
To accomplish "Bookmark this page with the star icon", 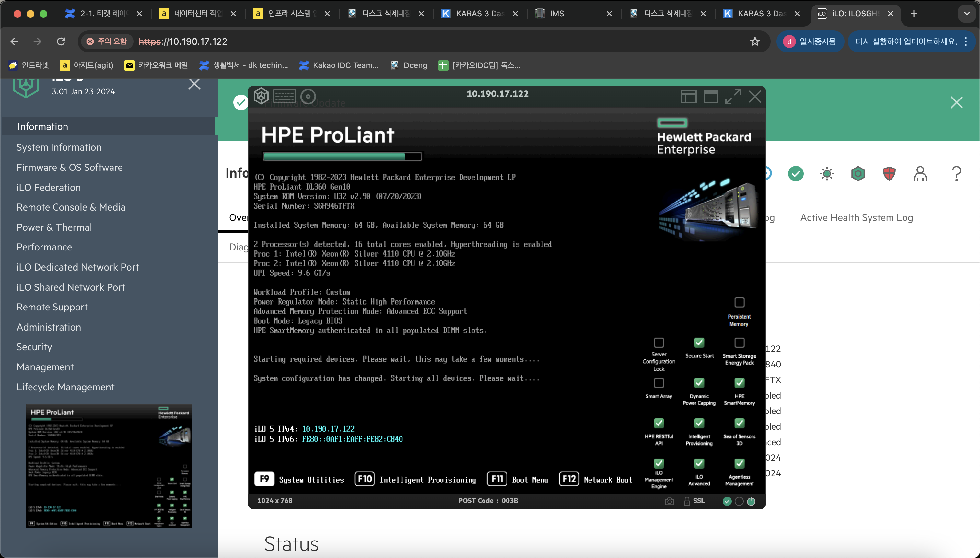I will 755,41.
